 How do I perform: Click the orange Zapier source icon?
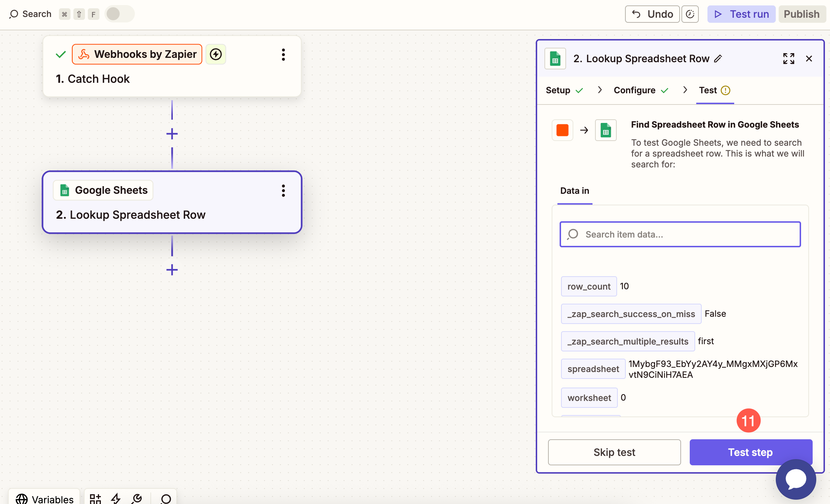562,130
